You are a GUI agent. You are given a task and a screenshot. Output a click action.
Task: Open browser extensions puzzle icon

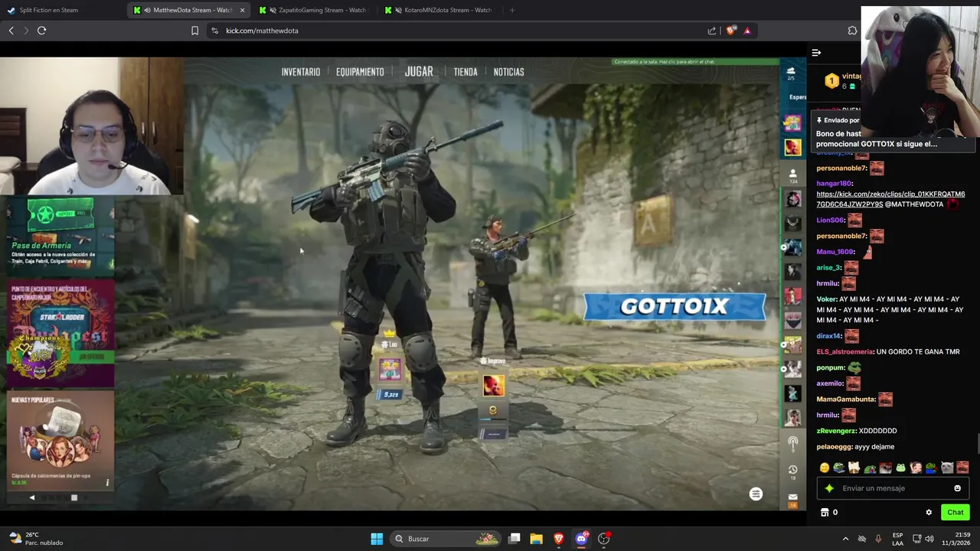click(852, 31)
